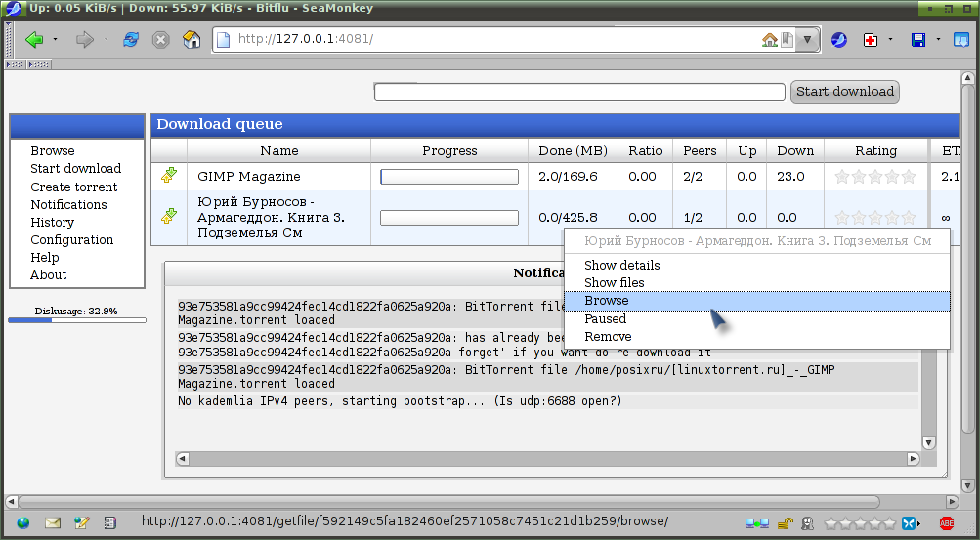
Task: Open Mail via status bar envelope icon
Action: click(x=52, y=522)
